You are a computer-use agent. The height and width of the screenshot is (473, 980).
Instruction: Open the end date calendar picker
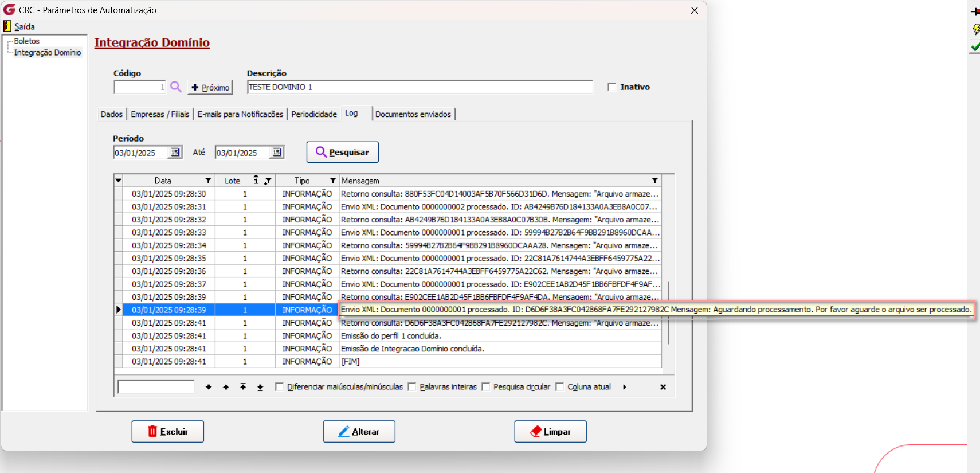click(x=277, y=152)
